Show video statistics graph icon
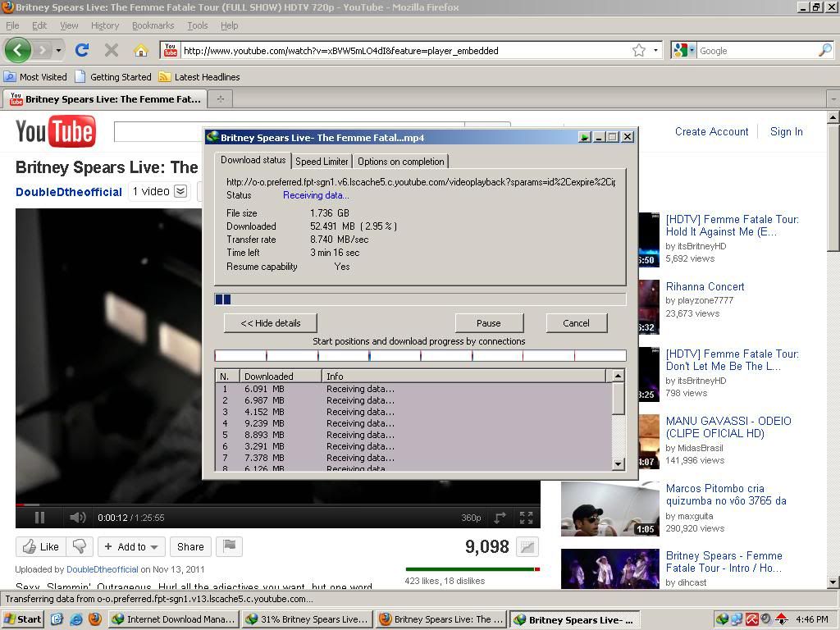 pos(527,546)
